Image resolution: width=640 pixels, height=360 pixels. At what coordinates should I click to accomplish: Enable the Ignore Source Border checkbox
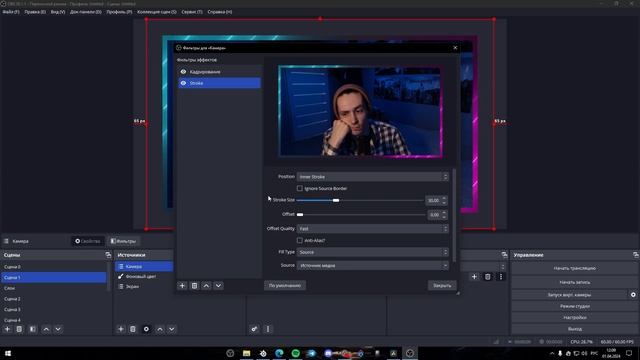(x=300, y=188)
